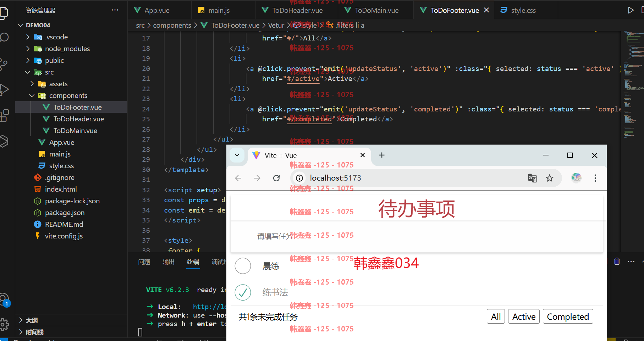Expand the node_modules folder

[x=28, y=49]
